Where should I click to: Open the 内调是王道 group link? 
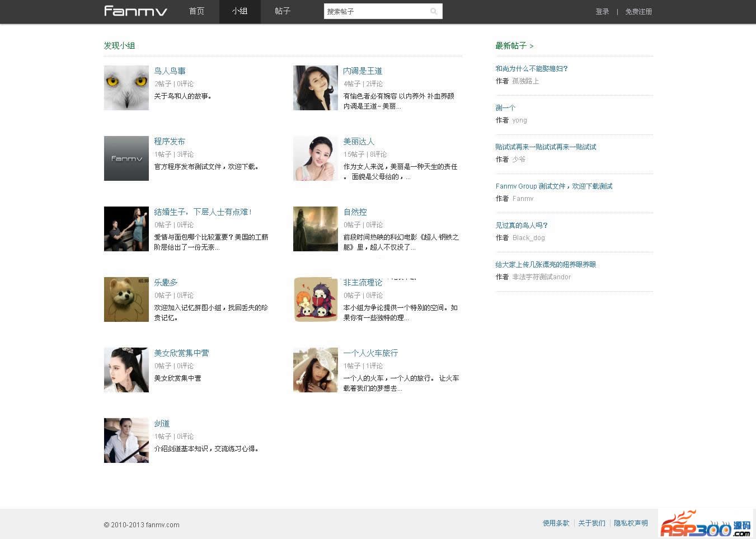point(363,71)
